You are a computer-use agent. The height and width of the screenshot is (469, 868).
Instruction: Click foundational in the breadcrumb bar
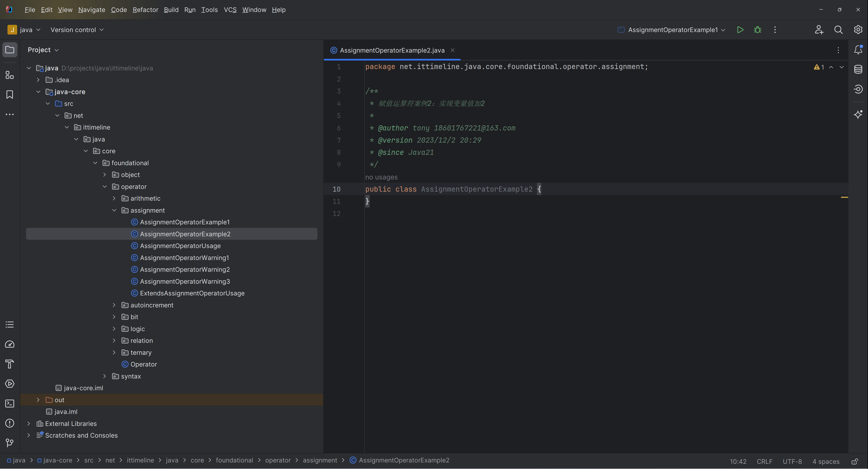pyautogui.click(x=234, y=460)
